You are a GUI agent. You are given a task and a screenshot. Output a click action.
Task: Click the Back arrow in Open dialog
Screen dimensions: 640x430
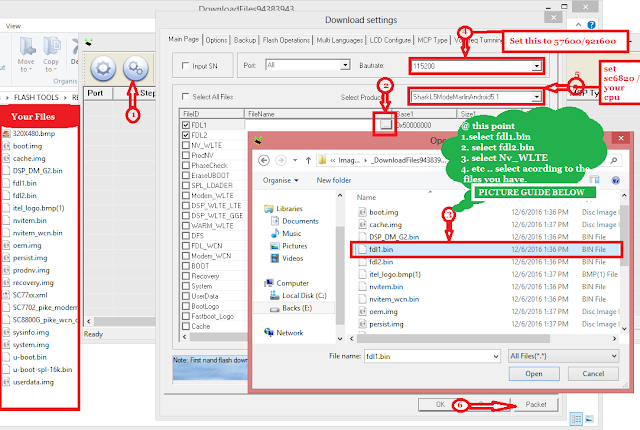(264, 160)
